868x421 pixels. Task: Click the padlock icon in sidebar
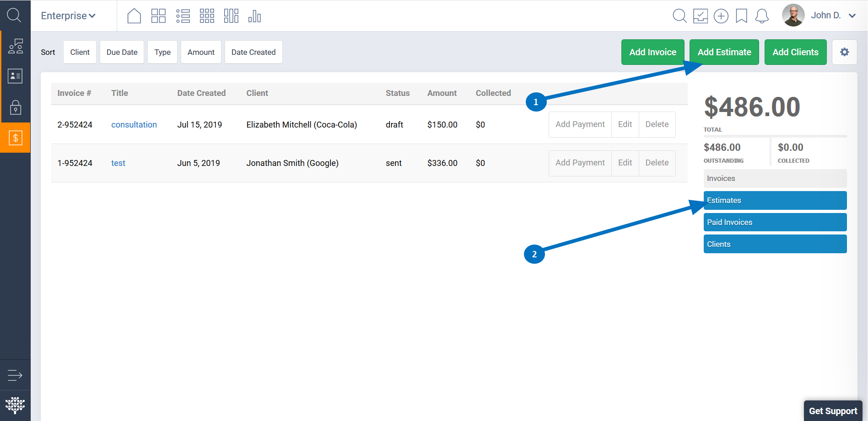click(15, 107)
